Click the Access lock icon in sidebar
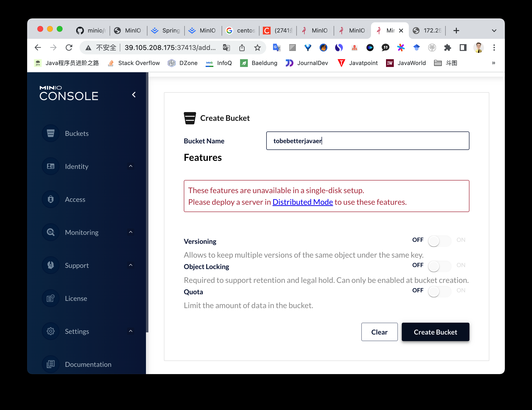Image resolution: width=532 pixels, height=410 pixels. pyautogui.click(x=51, y=199)
